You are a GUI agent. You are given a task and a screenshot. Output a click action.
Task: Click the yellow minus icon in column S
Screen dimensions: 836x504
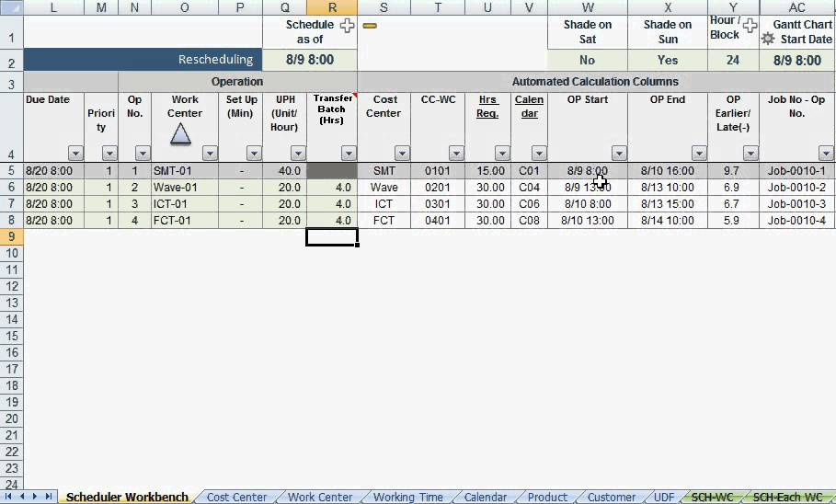coord(370,26)
